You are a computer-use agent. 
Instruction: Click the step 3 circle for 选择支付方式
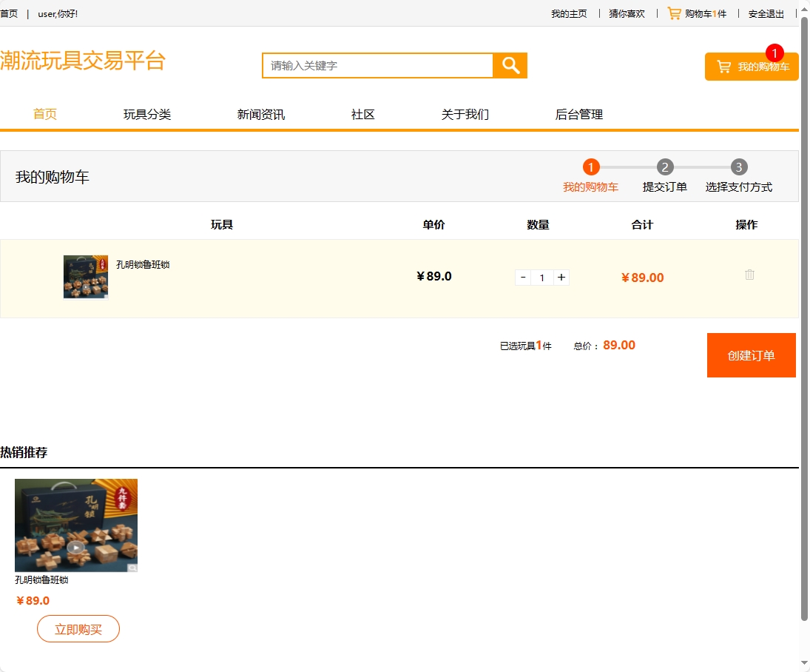pos(739,167)
